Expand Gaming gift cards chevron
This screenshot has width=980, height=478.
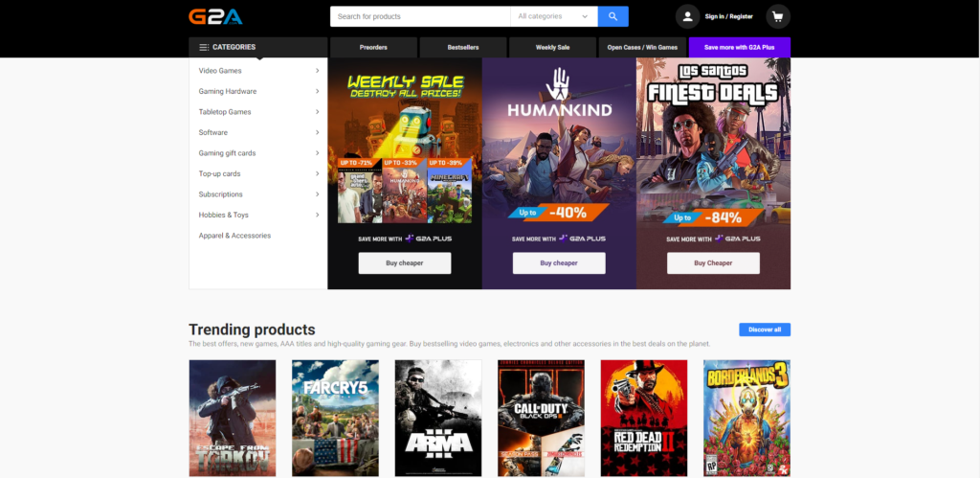(318, 153)
